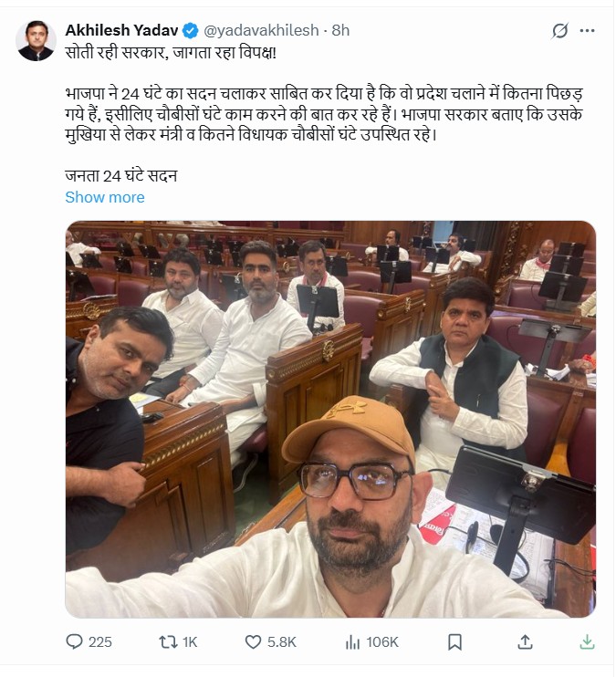Click the 106K views count

click(382, 642)
